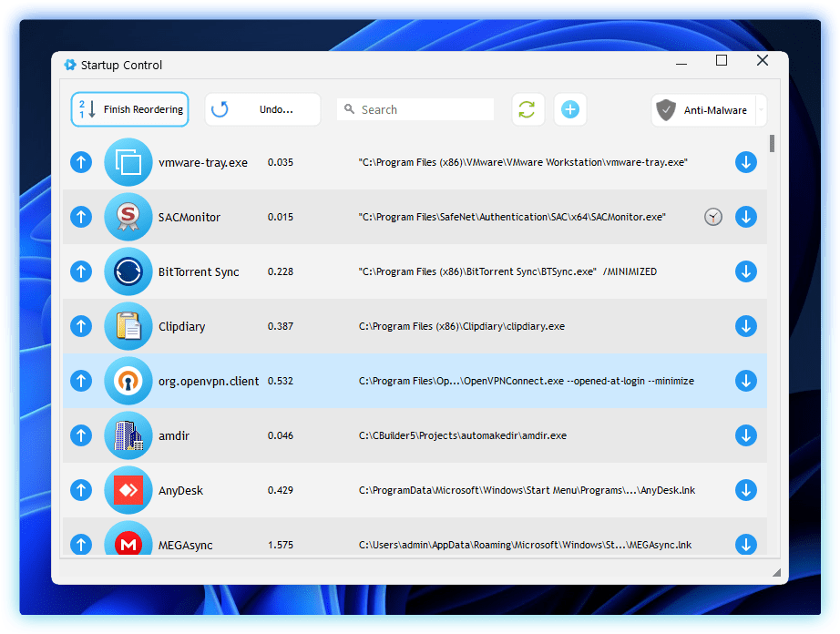
Task: Move AnyDesk up in the list
Action: click(81, 490)
